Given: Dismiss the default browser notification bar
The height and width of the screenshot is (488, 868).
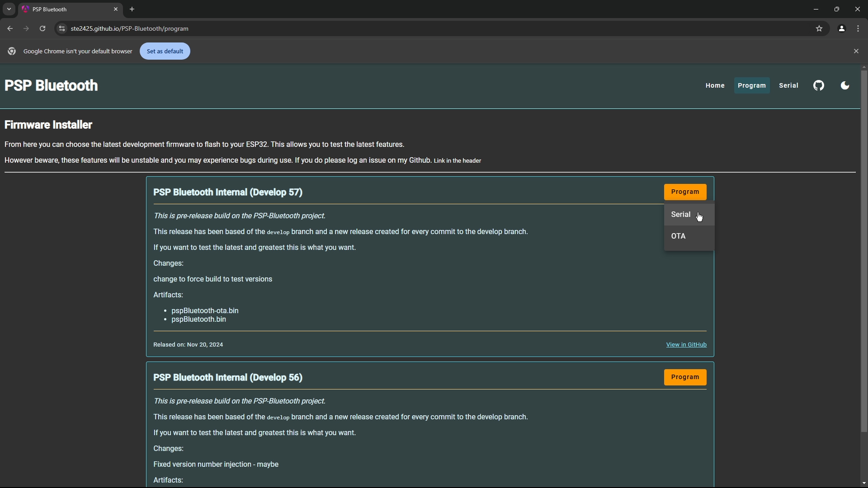Looking at the screenshot, I should 856,51.
